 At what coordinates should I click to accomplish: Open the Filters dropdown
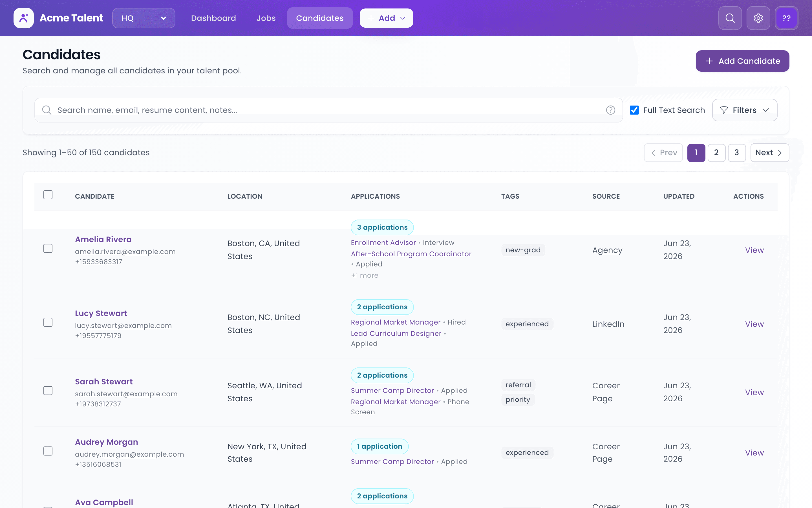(x=744, y=110)
